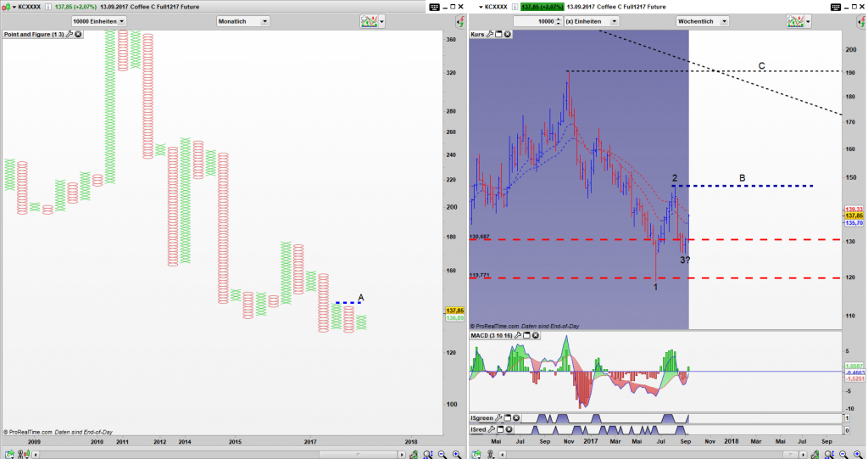This screenshot has width=868, height=459.
Task: Open MACD settings wrench
Action: click(518, 335)
